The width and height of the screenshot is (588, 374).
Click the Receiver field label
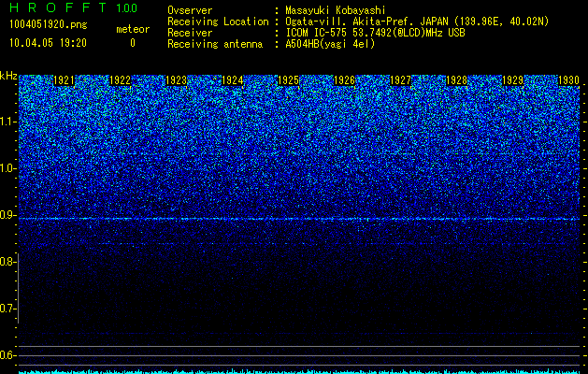[x=190, y=33]
